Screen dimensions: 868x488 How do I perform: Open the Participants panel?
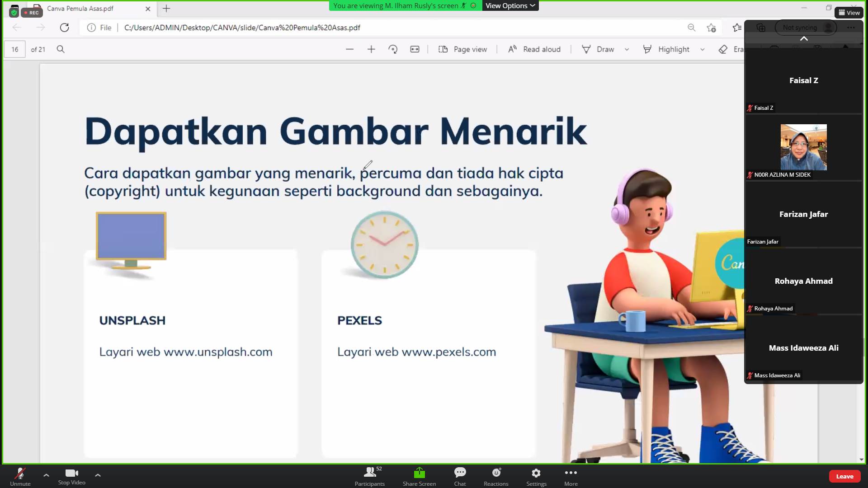[x=370, y=477]
